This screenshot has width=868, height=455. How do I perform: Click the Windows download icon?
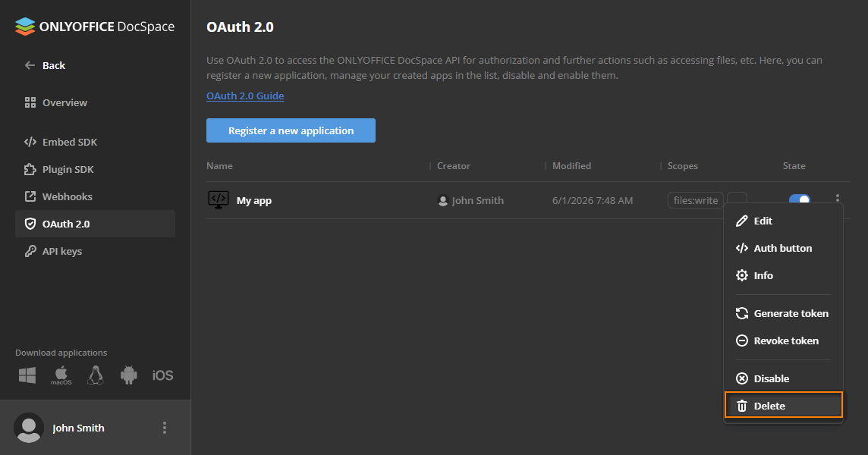(x=27, y=375)
